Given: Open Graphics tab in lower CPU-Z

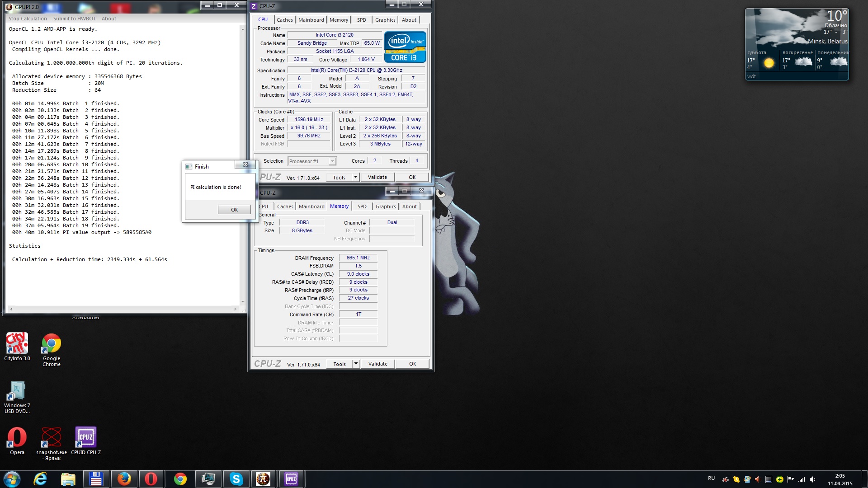Looking at the screenshot, I should [386, 206].
